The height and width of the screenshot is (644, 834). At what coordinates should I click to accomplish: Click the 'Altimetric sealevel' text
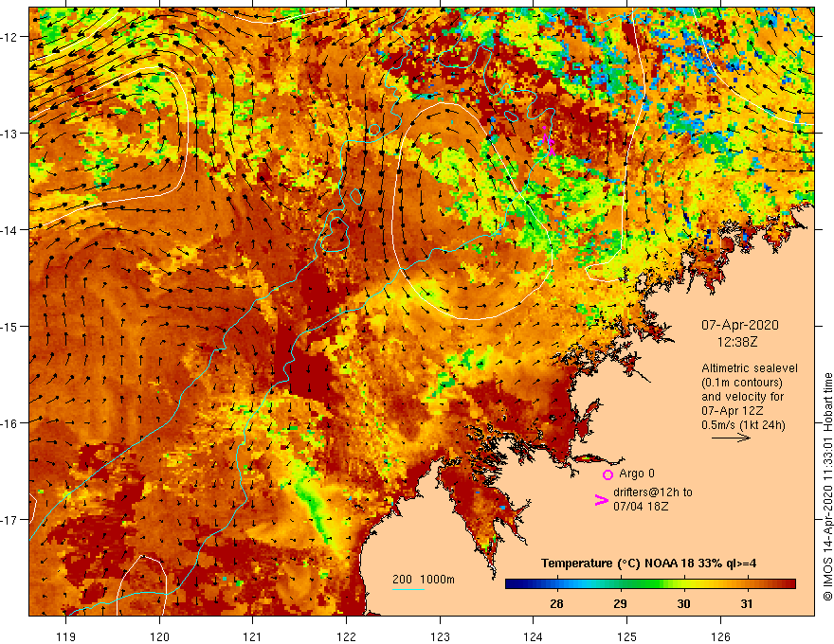tap(750, 368)
